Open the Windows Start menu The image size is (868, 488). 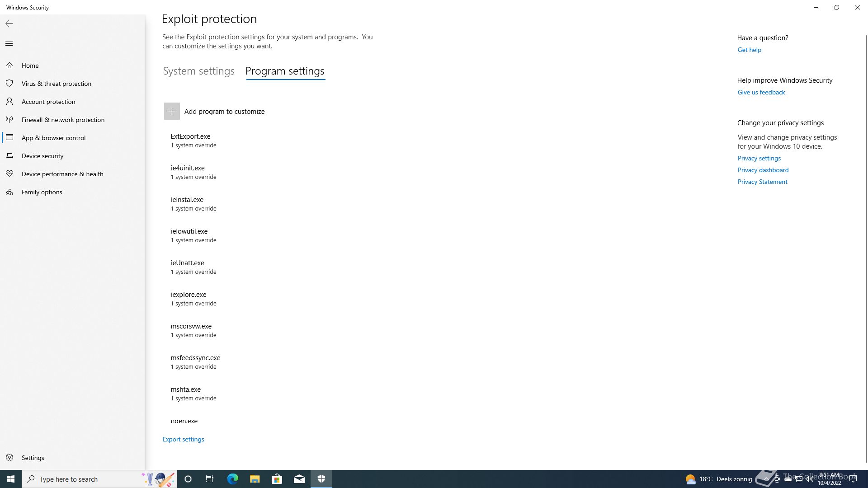click(x=11, y=479)
